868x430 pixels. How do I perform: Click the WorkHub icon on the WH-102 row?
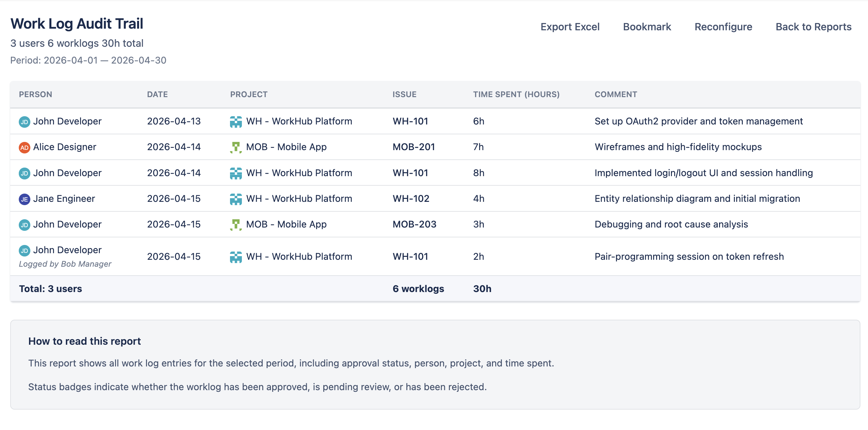pyautogui.click(x=236, y=198)
